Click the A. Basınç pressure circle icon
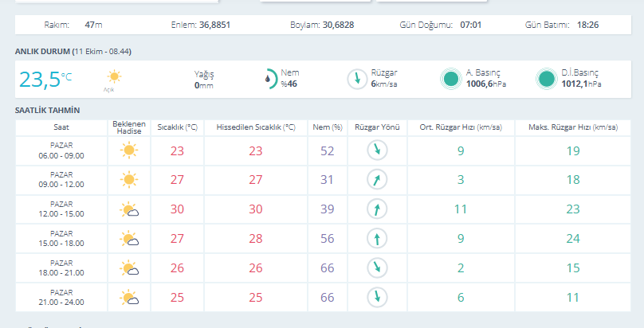This screenshot has width=644, height=328. tap(451, 79)
